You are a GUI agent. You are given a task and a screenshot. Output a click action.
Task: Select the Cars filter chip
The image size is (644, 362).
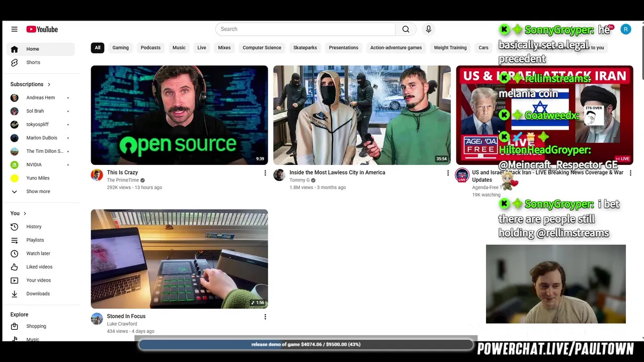click(x=484, y=48)
